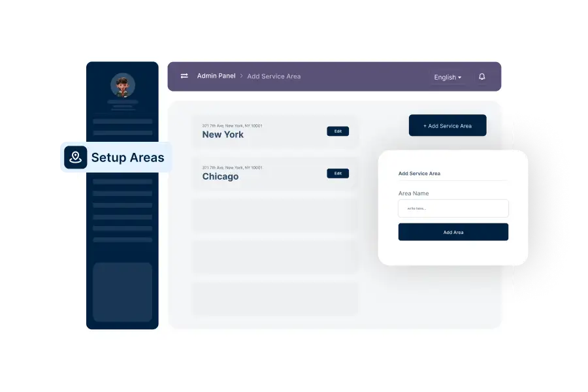The height and width of the screenshot is (392, 588).
Task: Click the grey card at the sidebar bottom
Action: pyautogui.click(x=122, y=292)
